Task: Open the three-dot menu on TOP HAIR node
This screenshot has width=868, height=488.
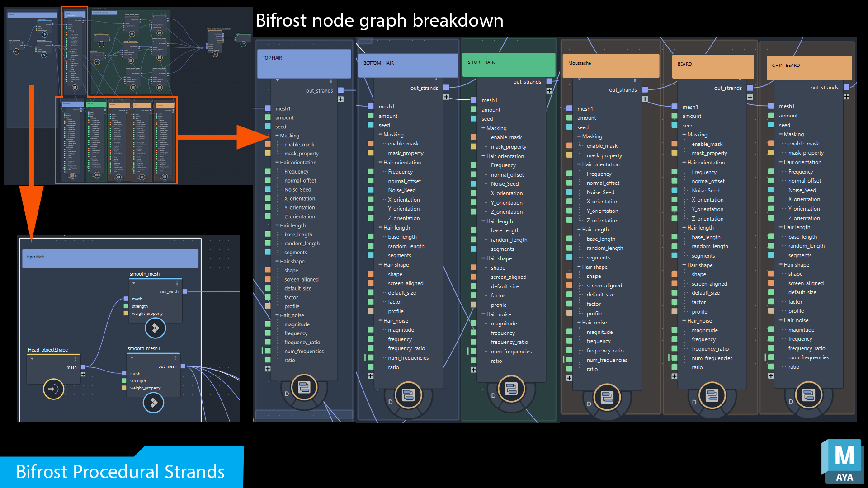Action: click(330, 81)
